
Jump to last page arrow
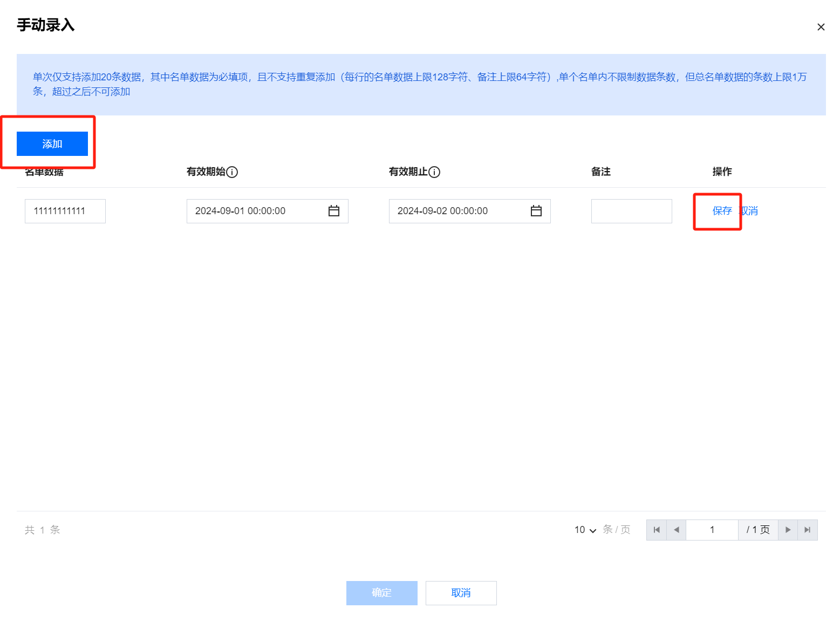808,530
